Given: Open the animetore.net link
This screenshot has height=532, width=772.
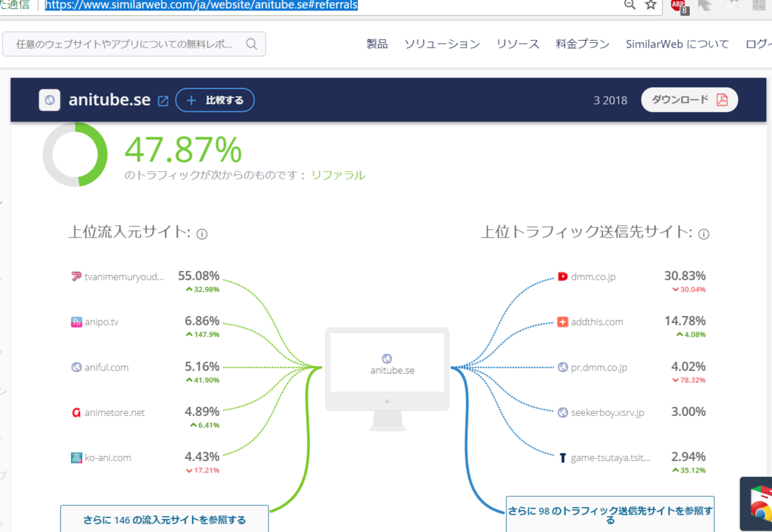Looking at the screenshot, I should tap(115, 412).
